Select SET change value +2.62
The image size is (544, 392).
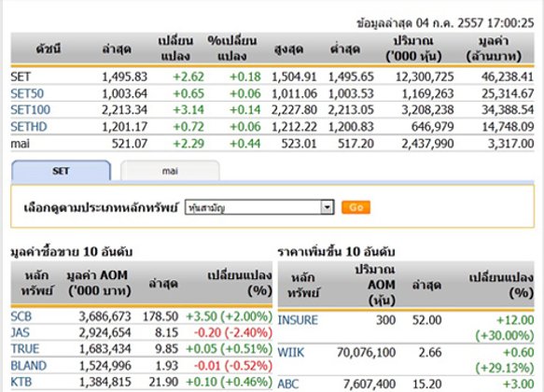click(x=188, y=77)
